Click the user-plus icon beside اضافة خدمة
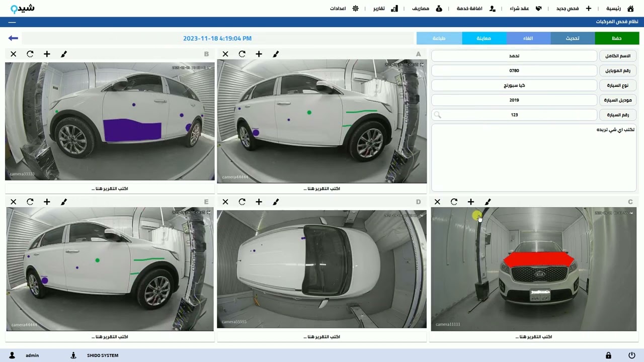The width and height of the screenshot is (644, 362). tap(492, 9)
